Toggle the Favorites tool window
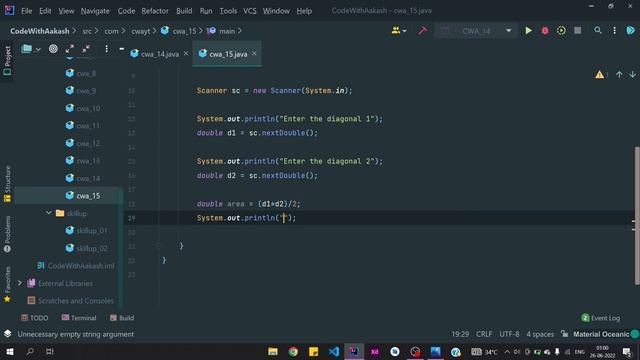Viewport: 640px width, 360px height. tap(7, 284)
